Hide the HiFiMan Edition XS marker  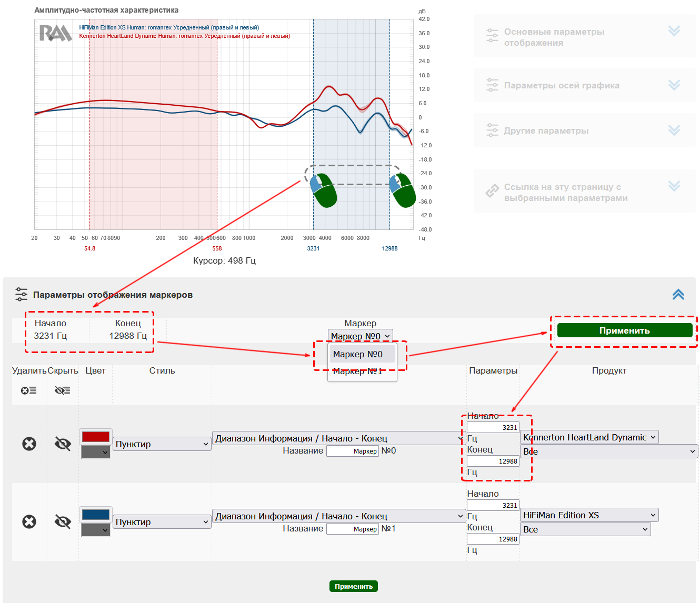pyautogui.click(x=63, y=522)
